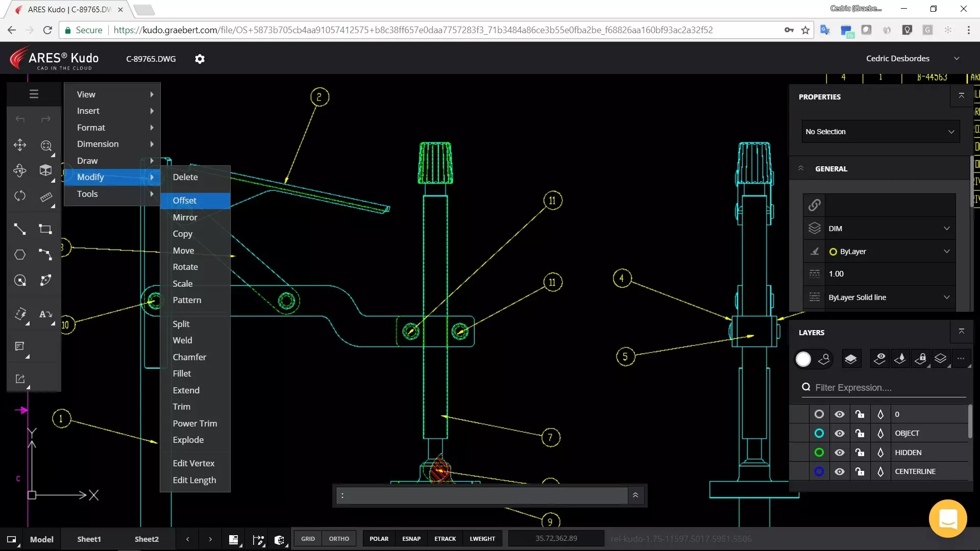The height and width of the screenshot is (551, 980).
Task: Collapse the Properties panel
Action: click(962, 96)
